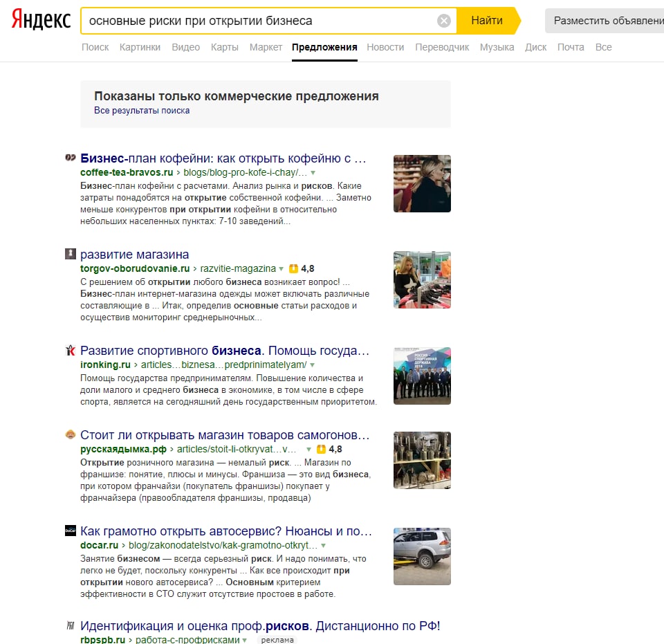Viewport: 664px width, 644px height.
Task: Click the Занятие бизнесом — всегда серьезный риск snippet
Action: click(x=223, y=576)
